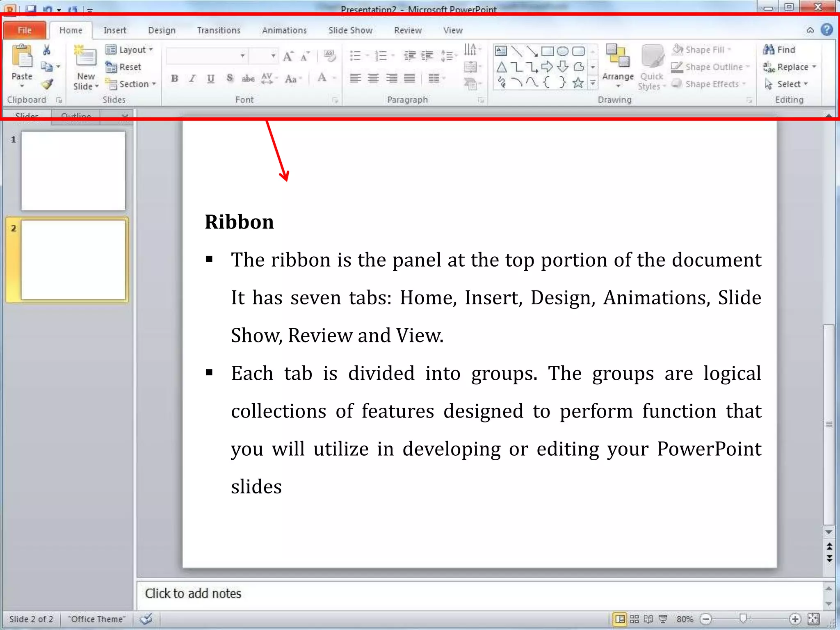Toggle Bold formatting
840x630 pixels.
[175, 78]
